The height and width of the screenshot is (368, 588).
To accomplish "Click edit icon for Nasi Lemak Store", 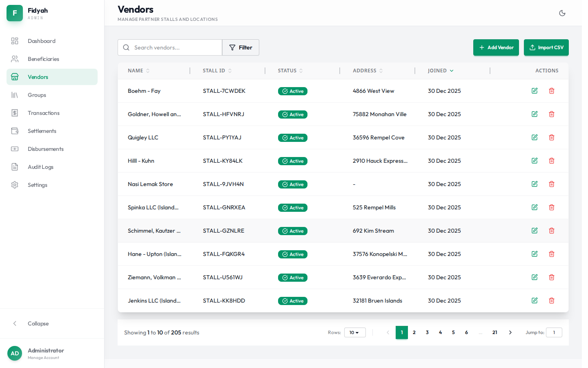I will click(534, 184).
